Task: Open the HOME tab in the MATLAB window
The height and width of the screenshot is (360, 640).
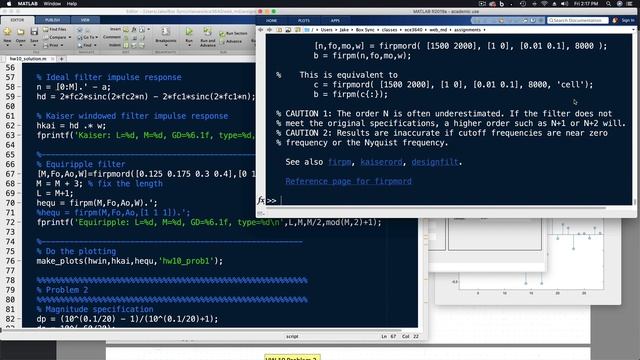Action: pos(271,20)
